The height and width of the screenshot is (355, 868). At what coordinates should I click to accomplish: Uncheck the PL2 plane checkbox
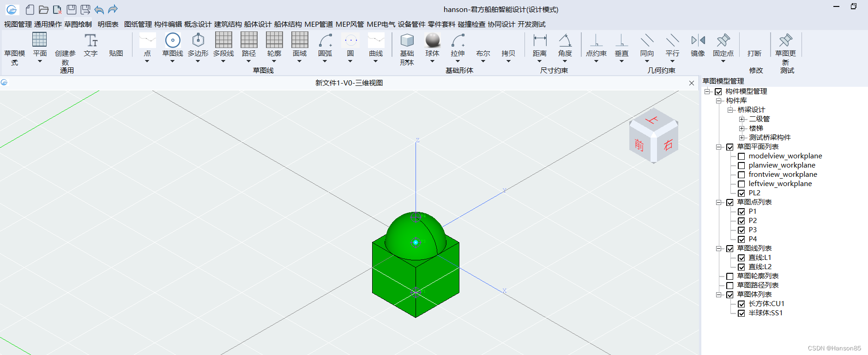pyautogui.click(x=741, y=193)
